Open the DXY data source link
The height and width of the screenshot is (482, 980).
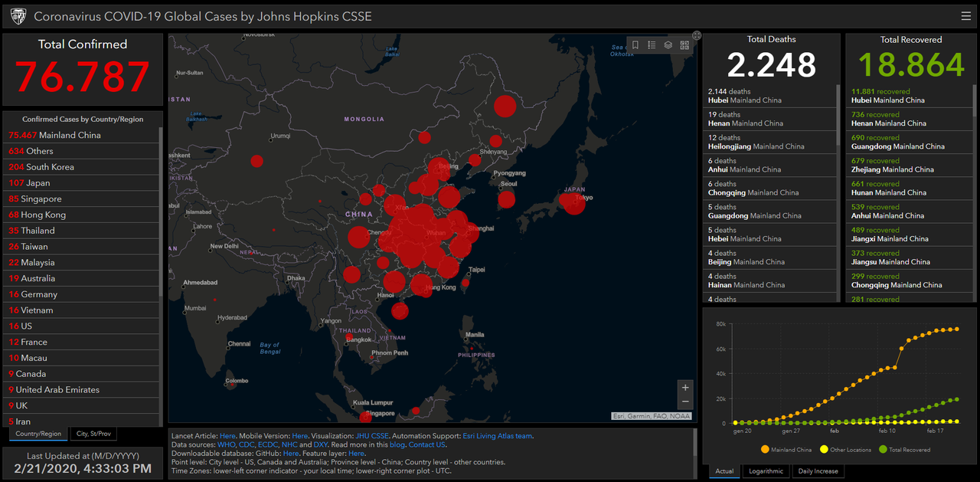click(320, 444)
